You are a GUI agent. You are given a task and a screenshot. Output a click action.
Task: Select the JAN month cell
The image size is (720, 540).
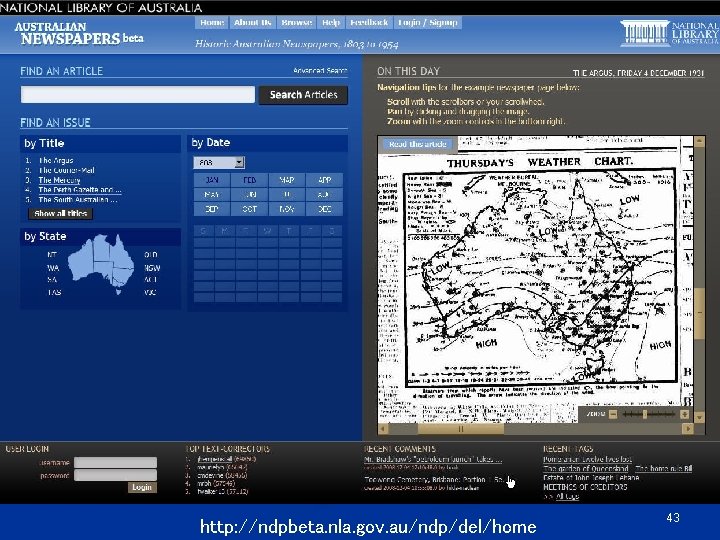click(212, 180)
